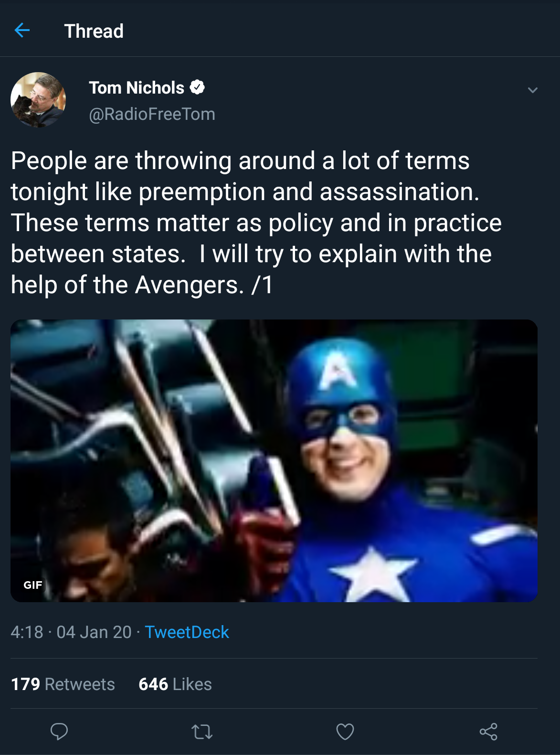Play the Captain America GIF
This screenshot has width=560, height=755.
274,460
